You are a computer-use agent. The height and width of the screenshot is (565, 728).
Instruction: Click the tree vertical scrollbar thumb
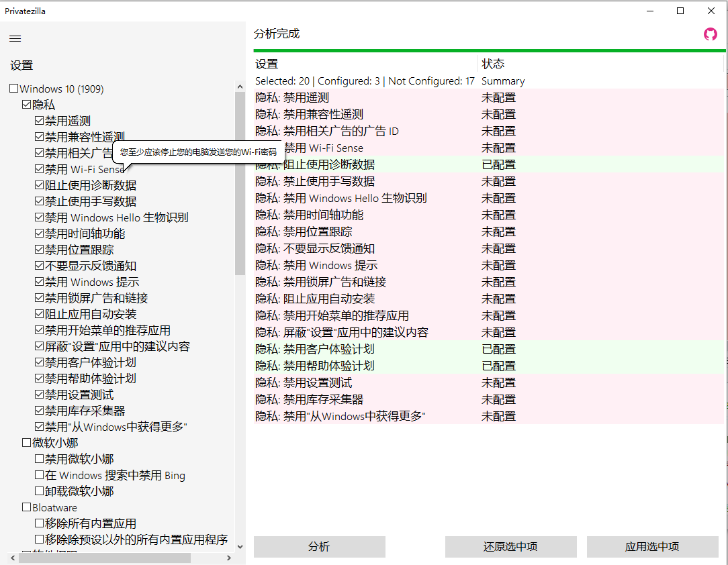240,183
